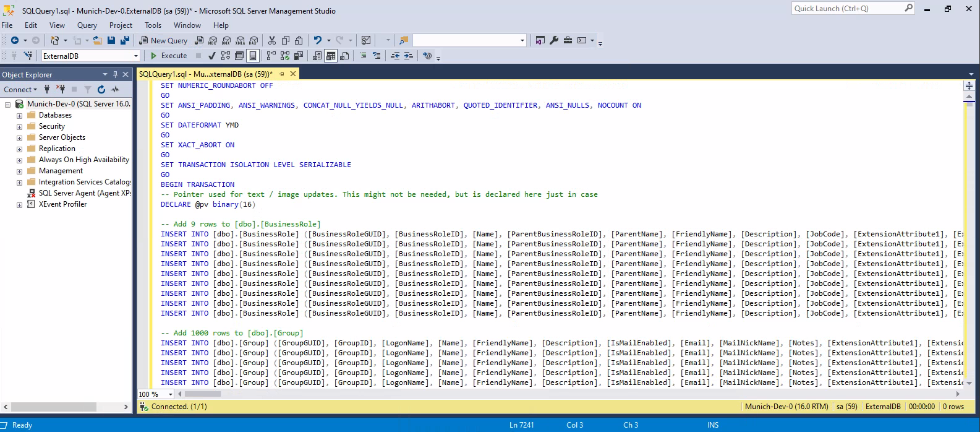Screen dimensions: 980x432
Task: Click Decrease Indent icon
Action: click(x=395, y=56)
